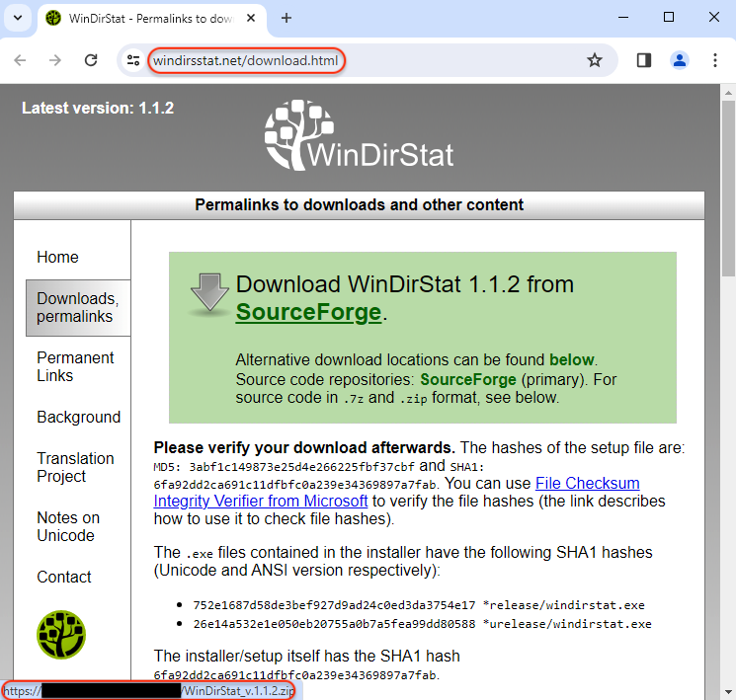Viewport: 736px width, 700px height.
Task: Minimize the browser window
Action: coord(623,18)
